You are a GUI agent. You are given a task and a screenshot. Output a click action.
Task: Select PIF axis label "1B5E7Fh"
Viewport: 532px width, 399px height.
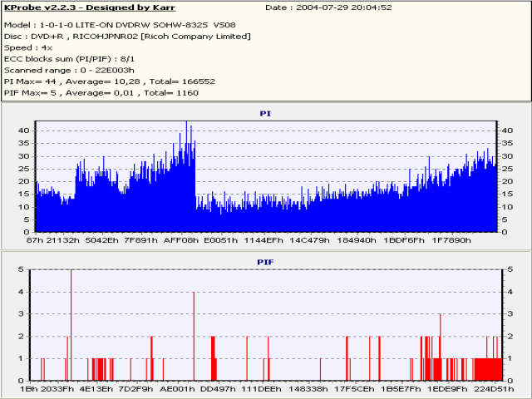401,389
